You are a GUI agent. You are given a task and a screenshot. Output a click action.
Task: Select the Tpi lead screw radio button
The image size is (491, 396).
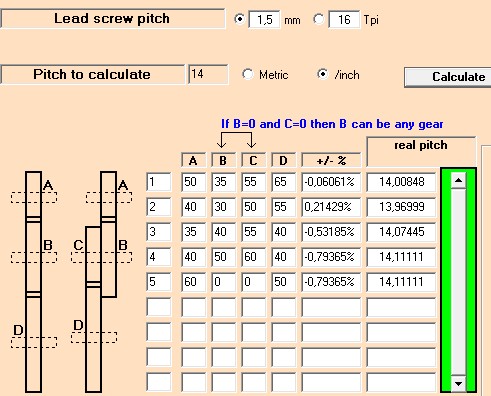pos(319,19)
